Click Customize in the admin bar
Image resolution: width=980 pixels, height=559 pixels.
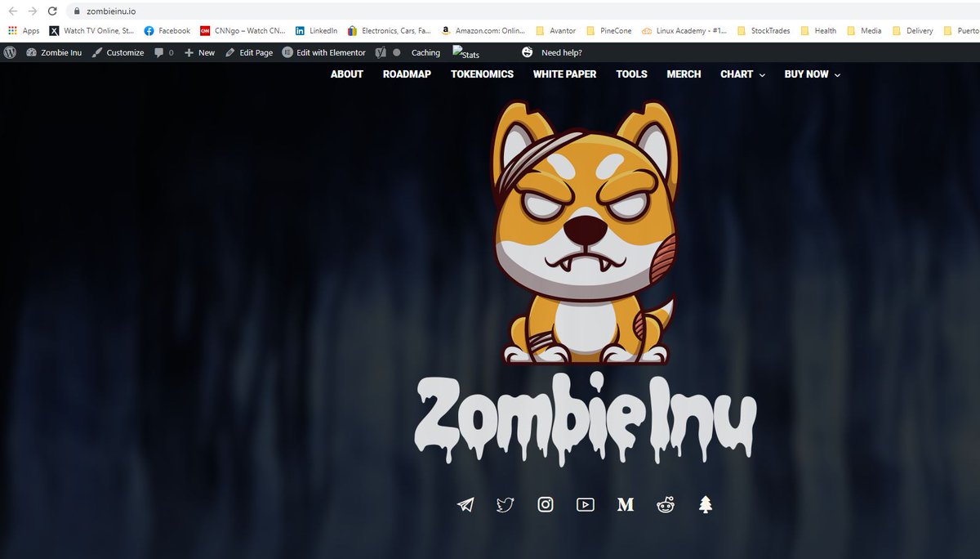[x=118, y=52]
